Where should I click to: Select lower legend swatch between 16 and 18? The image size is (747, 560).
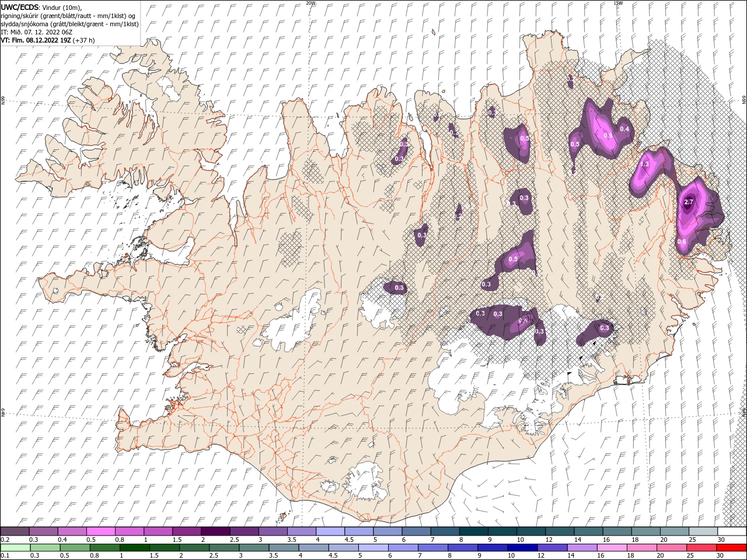pos(613,548)
